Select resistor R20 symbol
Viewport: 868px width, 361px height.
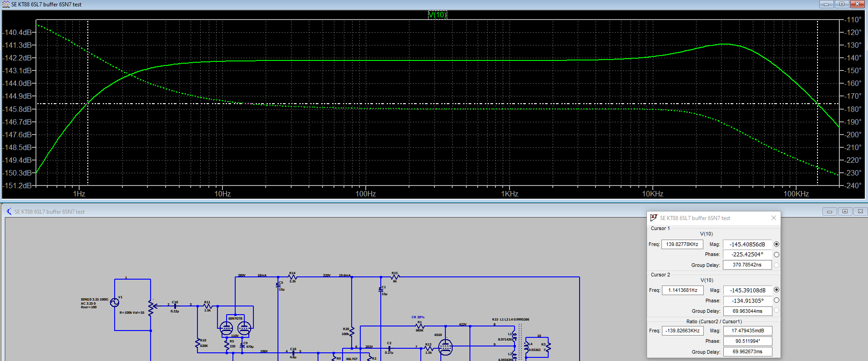tap(352, 331)
